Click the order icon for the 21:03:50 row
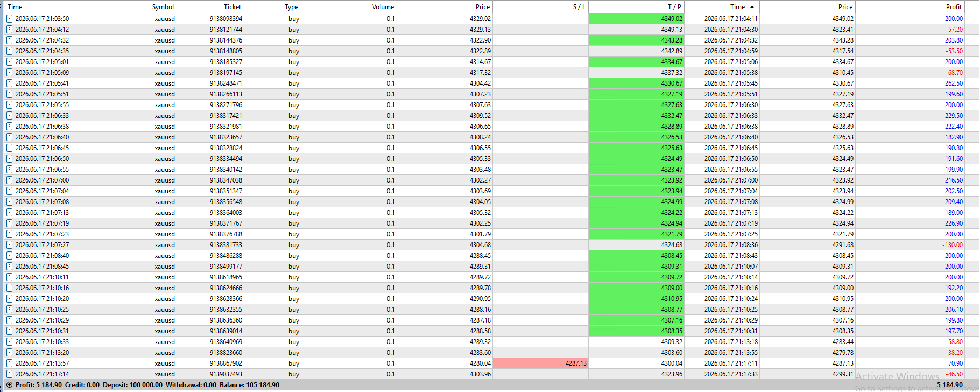This screenshot has height=392, width=980. (9, 19)
